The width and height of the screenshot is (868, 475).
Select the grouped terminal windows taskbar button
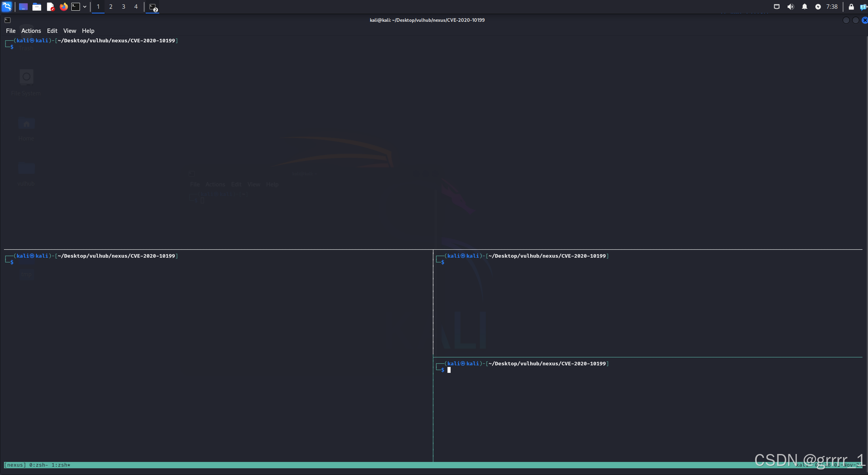pos(153,7)
